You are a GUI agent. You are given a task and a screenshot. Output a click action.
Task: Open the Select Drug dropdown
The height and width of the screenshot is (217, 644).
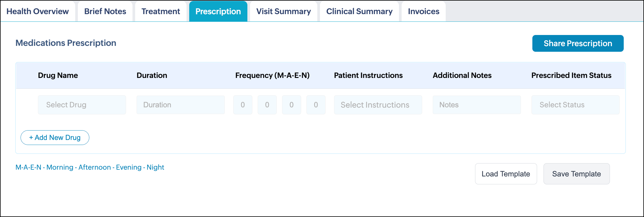tap(82, 105)
